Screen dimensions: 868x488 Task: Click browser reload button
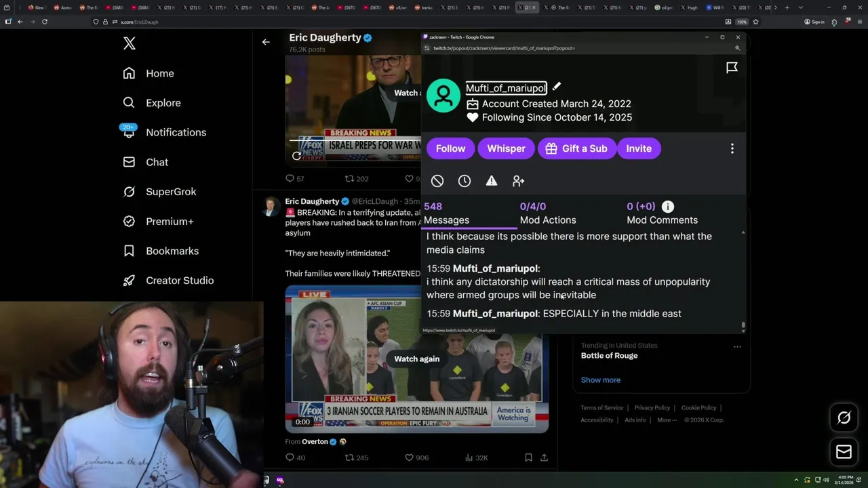pyautogui.click(x=45, y=22)
